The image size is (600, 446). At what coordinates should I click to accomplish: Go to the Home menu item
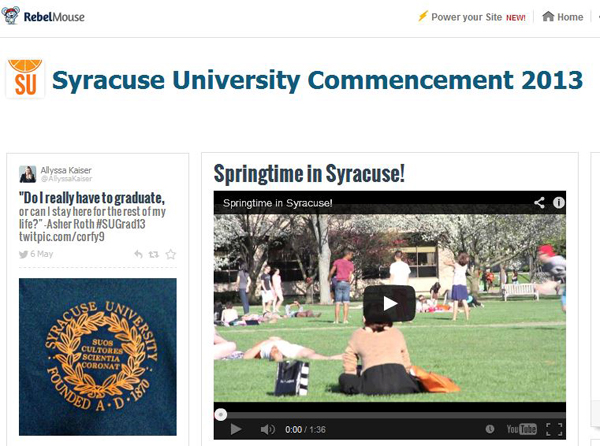point(570,17)
